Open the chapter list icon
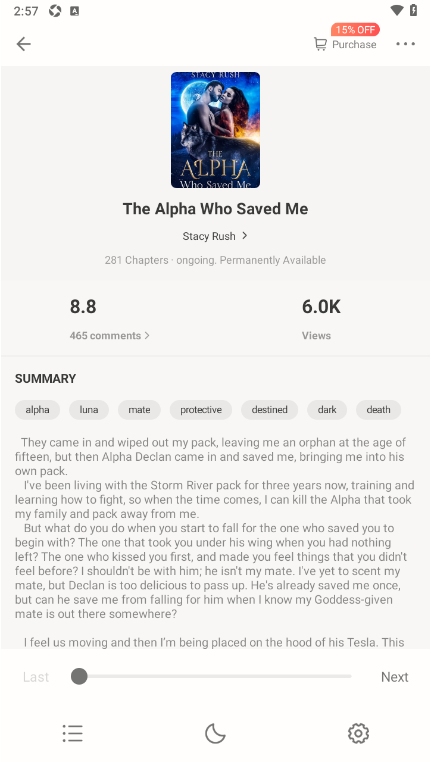Image resolution: width=431 pixels, height=762 pixels. click(72, 733)
